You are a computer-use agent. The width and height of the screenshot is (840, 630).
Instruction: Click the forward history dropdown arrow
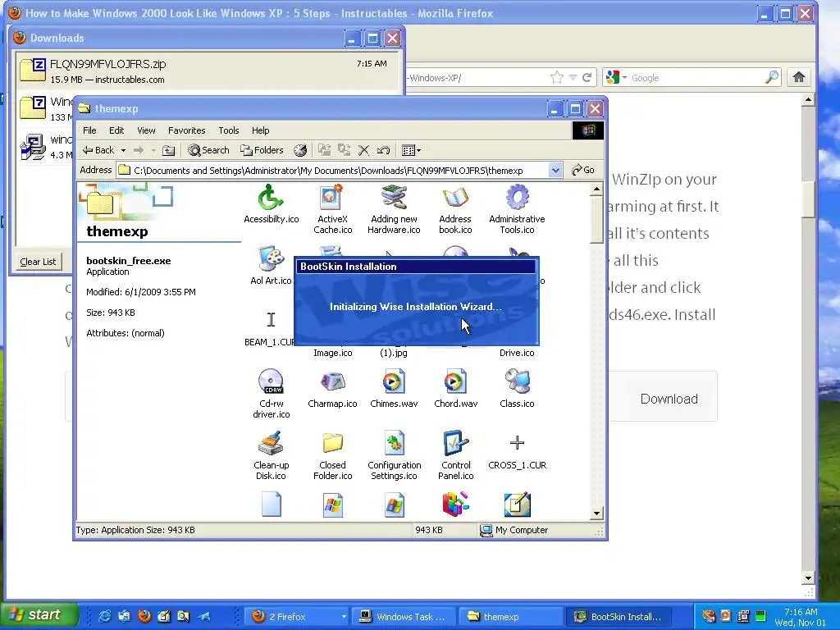[153, 151]
